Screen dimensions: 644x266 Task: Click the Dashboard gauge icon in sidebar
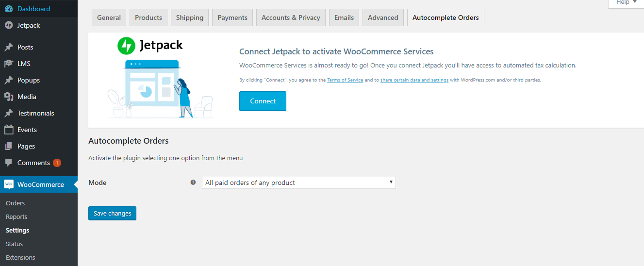(x=9, y=9)
